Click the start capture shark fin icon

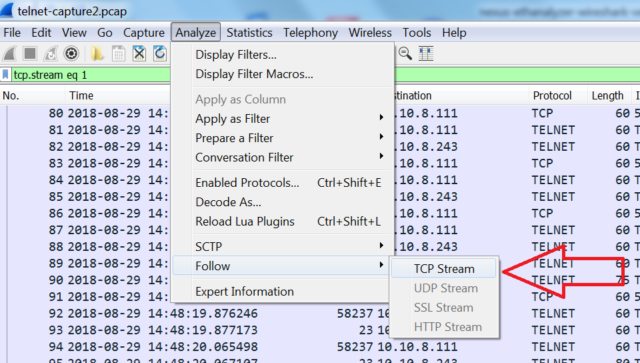[x=9, y=53]
